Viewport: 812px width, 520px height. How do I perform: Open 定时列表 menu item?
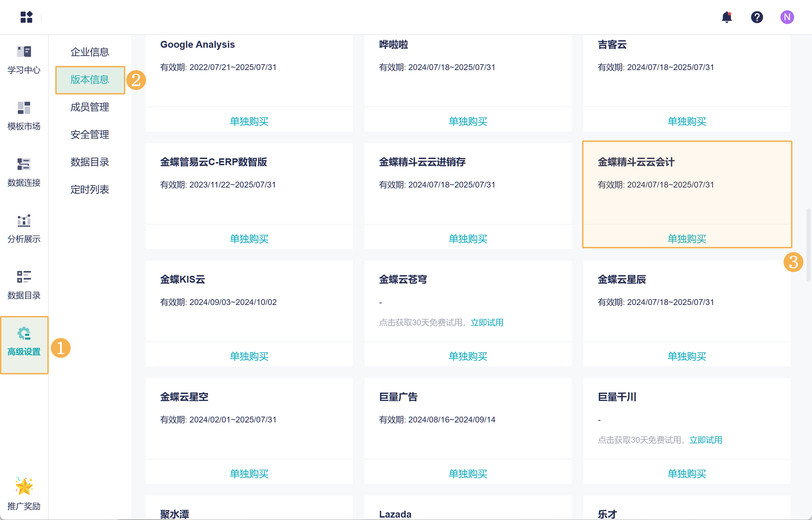[x=90, y=189]
